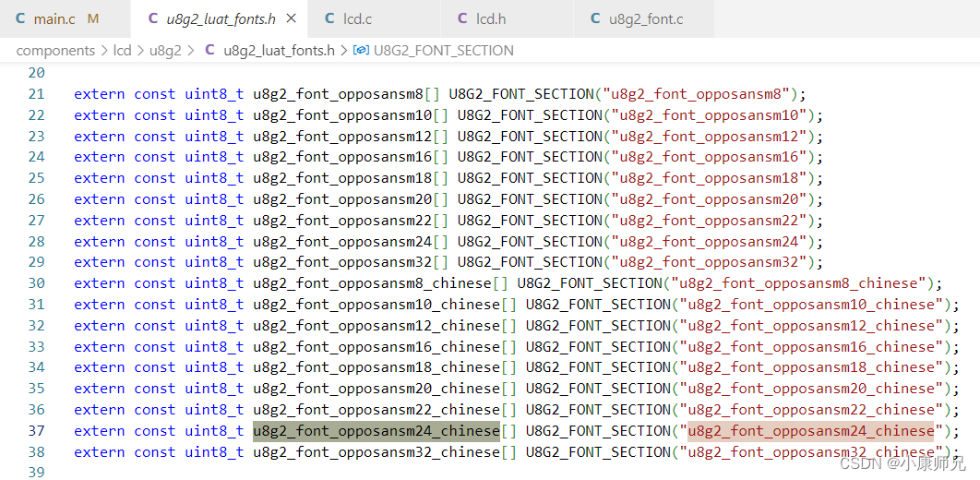Click identifier u8g2_font_opposansm18 on line 25
Viewport: 980px width, 480px height.
pyautogui.click(x=342, y=178)
